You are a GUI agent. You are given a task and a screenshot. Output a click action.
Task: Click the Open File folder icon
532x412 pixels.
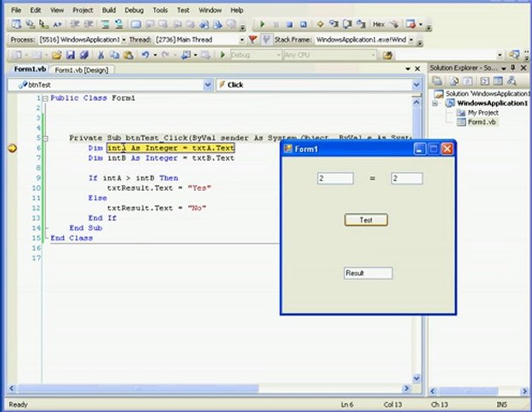tap(57, 55)
